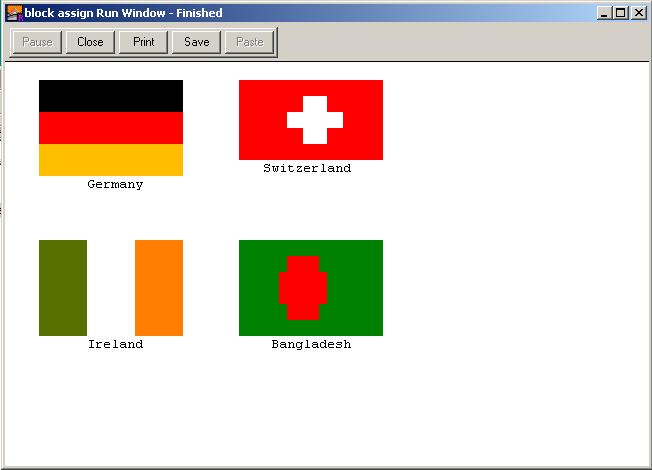Viewport: 652px width, 470px height.
Task: Click the Ireland text label
Action: pyautogui.click(x=115, y=345)
